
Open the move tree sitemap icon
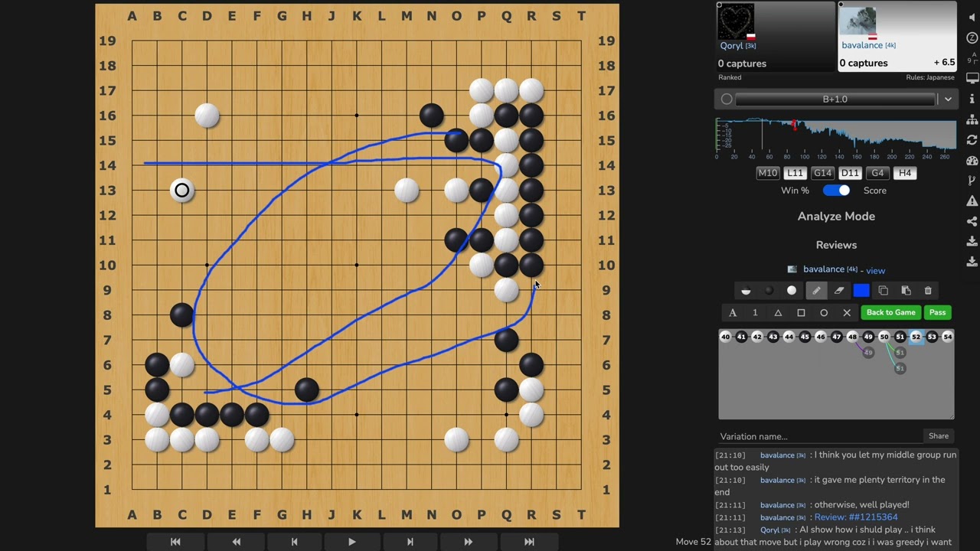[x=972, y=120]
